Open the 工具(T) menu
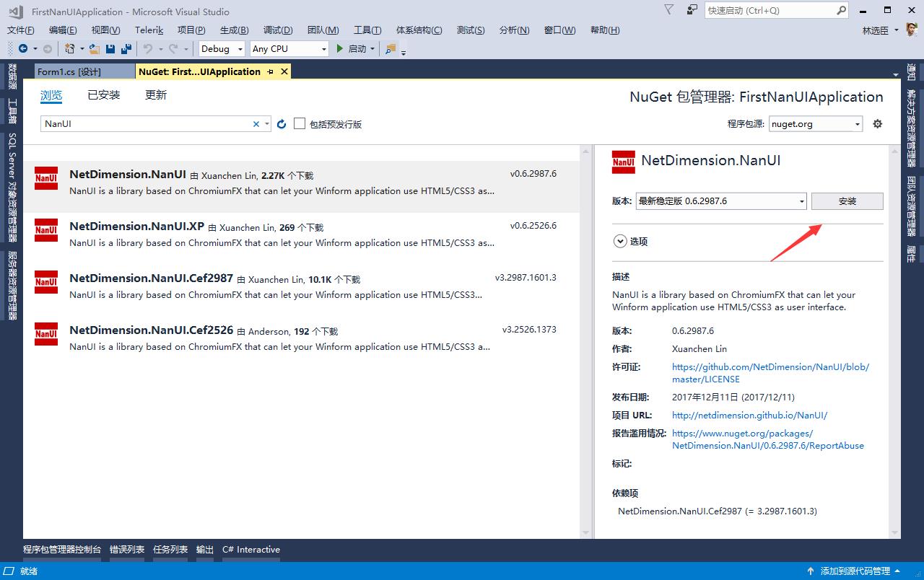Viewport: 924px width, 580px height. coord(367,30)
